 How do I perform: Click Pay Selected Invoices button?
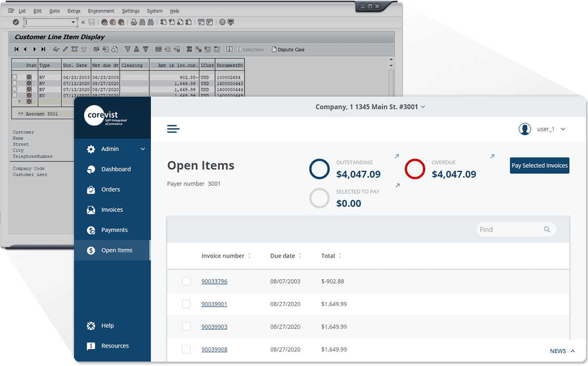click(x=539, y=165)
